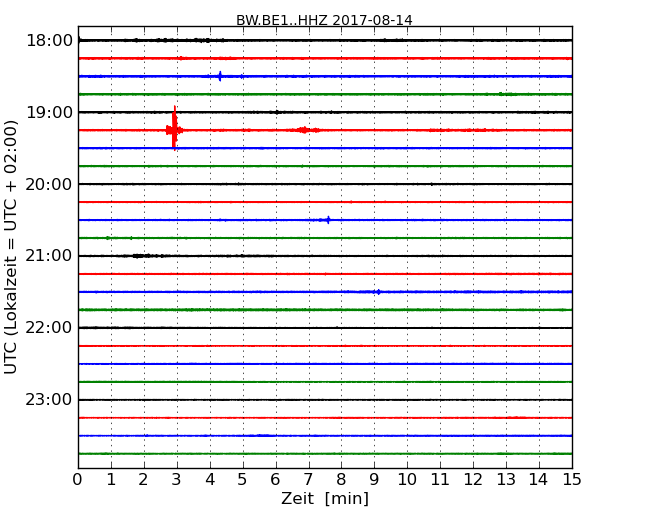The height and width of the screenshot is (520, 650).
Task: Click the x-axis tick label 9
Action: [374, 480]
